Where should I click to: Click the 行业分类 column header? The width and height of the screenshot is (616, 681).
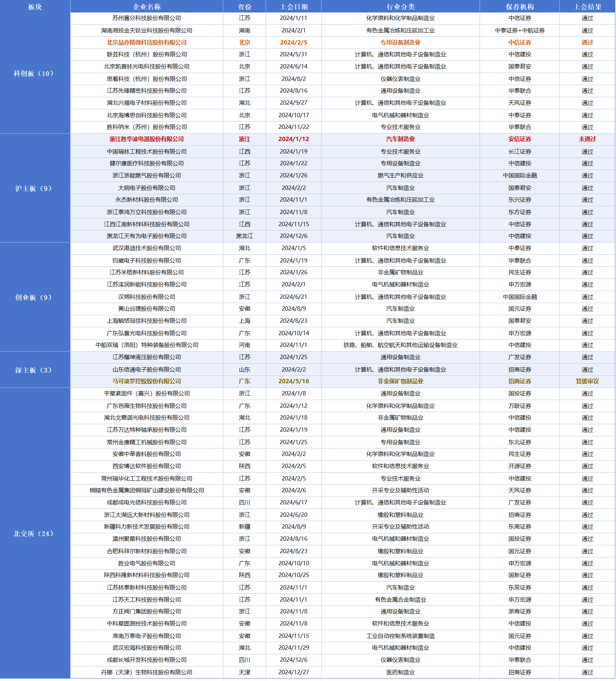click(x=400, y=7)
